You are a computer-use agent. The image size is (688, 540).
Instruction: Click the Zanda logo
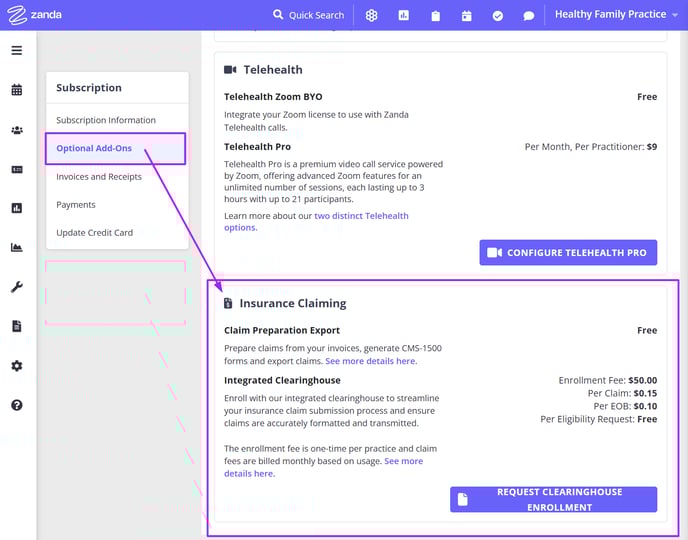click(x=34, y=15)
